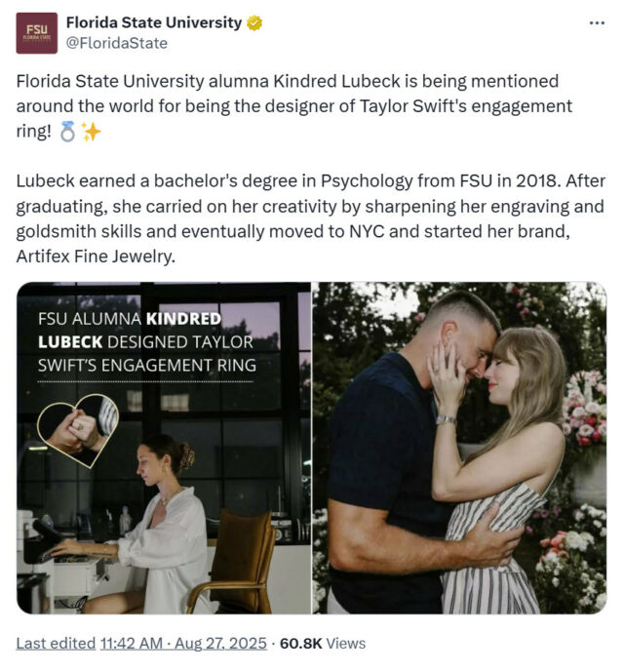Click the gold verified badge
Viewport: 624px width, 672px height.
[x=254, y=22]
